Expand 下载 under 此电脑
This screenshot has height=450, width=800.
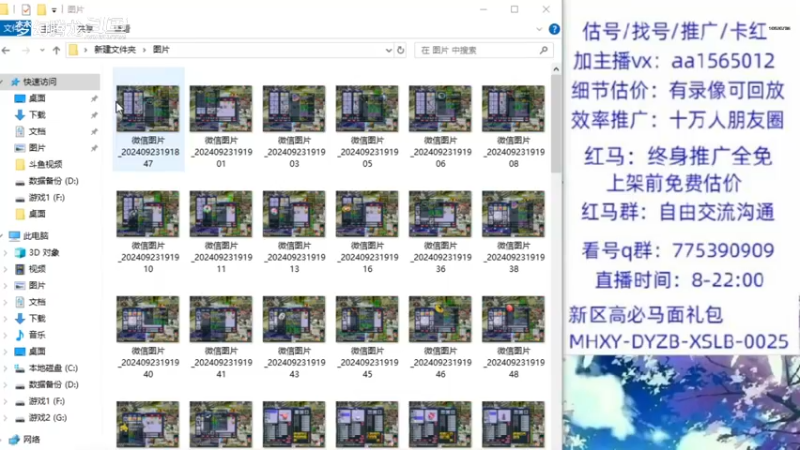(6, 318)
